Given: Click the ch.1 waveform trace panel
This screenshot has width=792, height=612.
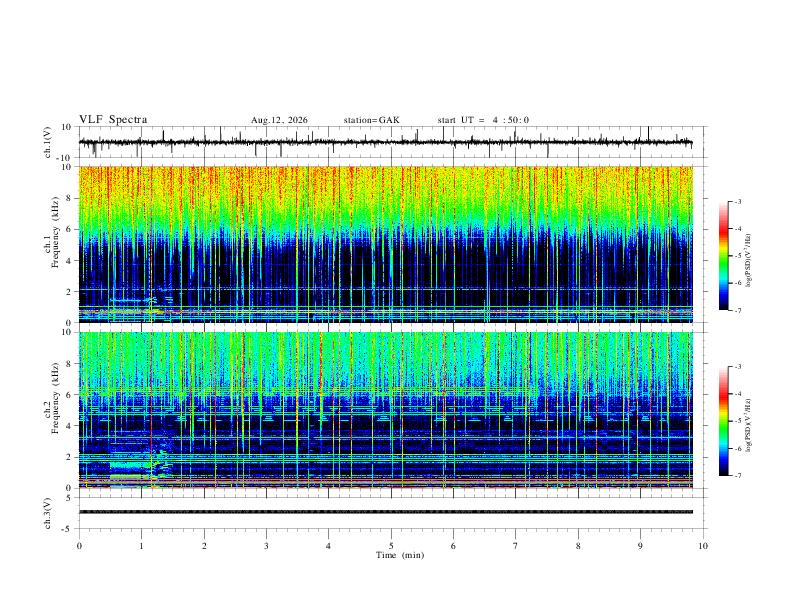Looking at the screenshot, I should click(385, 142).
